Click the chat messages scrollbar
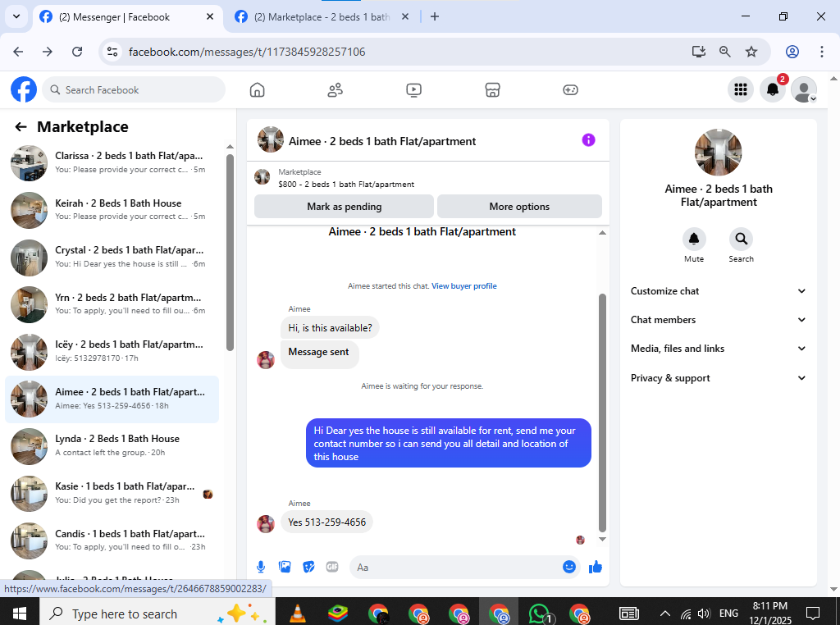 602,413
